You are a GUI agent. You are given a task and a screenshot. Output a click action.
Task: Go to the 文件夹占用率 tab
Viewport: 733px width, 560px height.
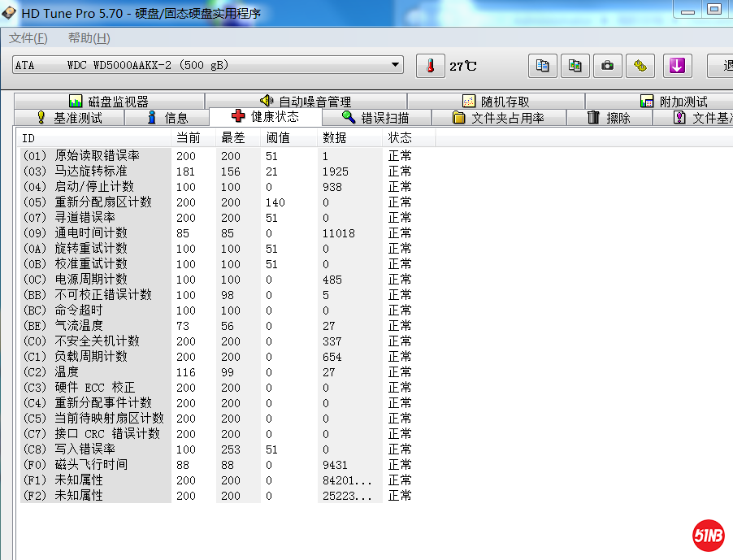pyautogui.click(x=498, y=118)
